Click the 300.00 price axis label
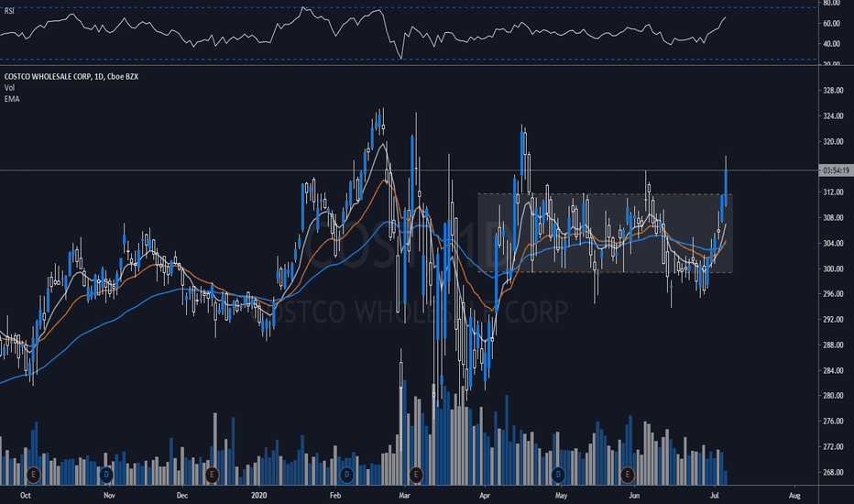Screen dimensions: 854x504 click(x=833, y=268)
